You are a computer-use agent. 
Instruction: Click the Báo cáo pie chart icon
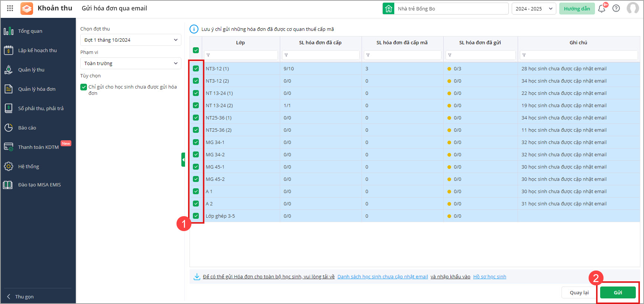pyautogui.click(x=9, y=128)
